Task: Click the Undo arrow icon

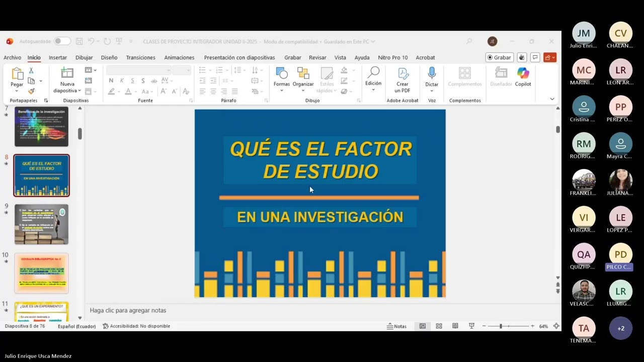Action: (x=91, y=41)
